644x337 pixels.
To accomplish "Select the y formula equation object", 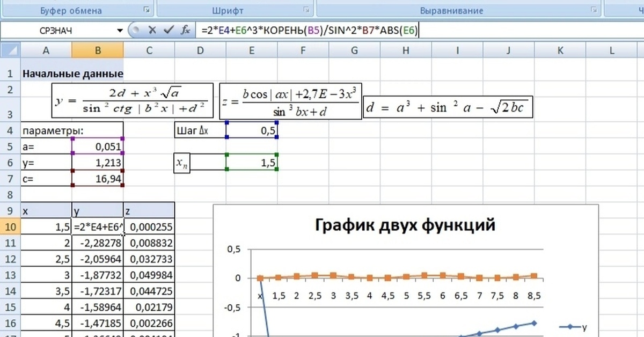I will [x=133, y=100].
